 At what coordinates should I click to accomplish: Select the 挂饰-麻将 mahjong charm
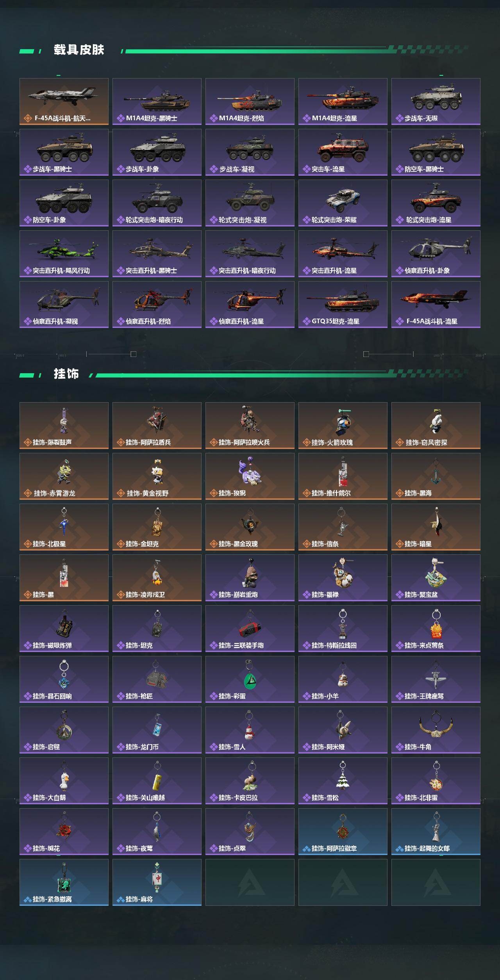point(157,882)
